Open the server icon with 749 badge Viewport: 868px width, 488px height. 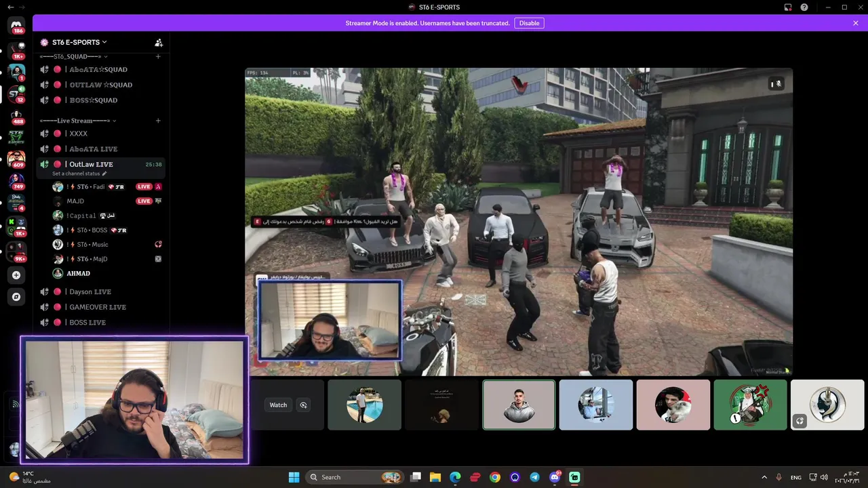(16, 181)
